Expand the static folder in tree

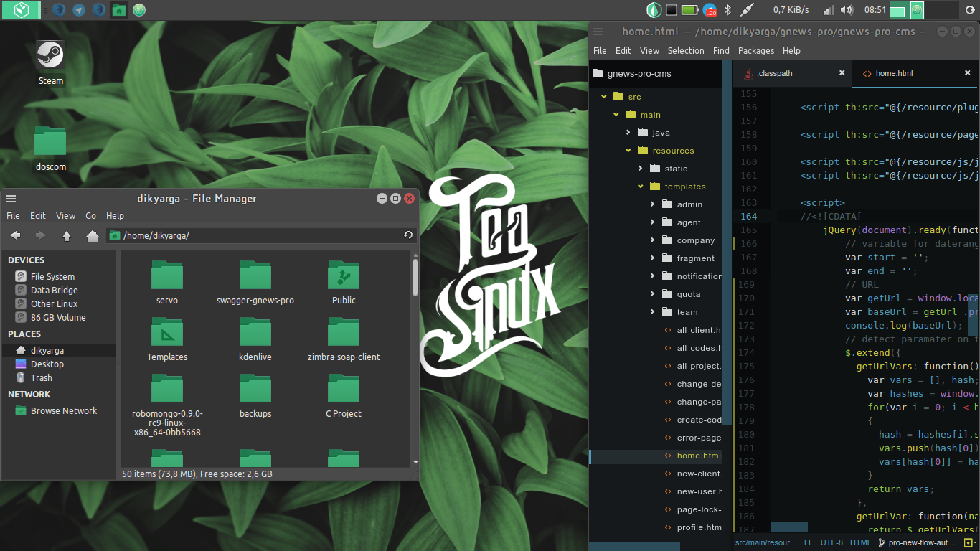[640, 169]
